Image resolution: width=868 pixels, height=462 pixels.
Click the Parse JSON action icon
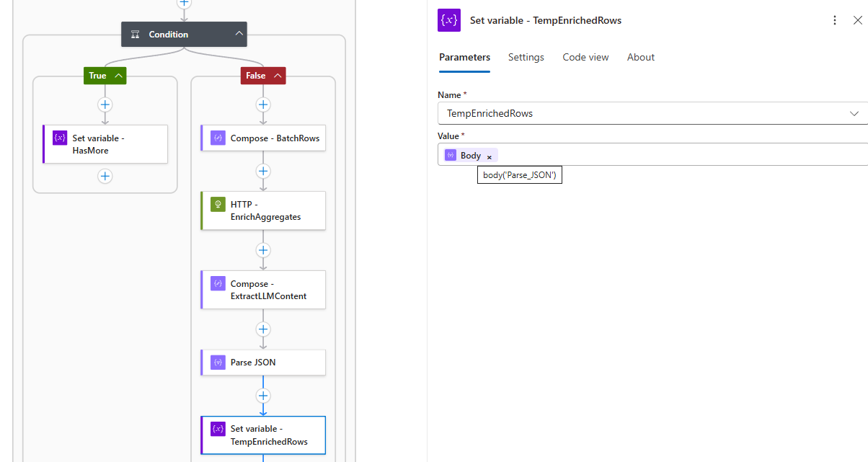click(218, 363)
